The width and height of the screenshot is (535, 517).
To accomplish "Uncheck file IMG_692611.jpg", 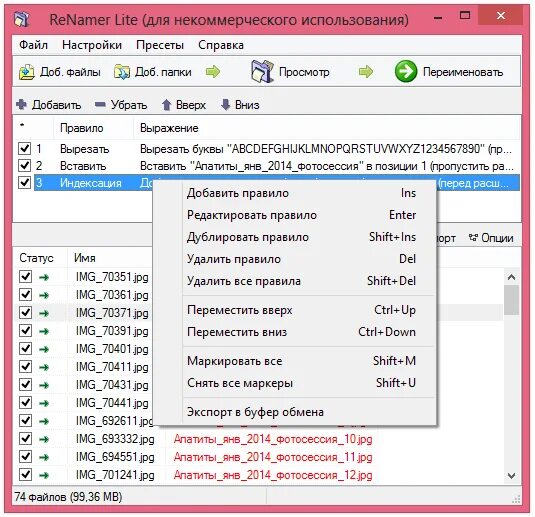I will coord(26,421).
